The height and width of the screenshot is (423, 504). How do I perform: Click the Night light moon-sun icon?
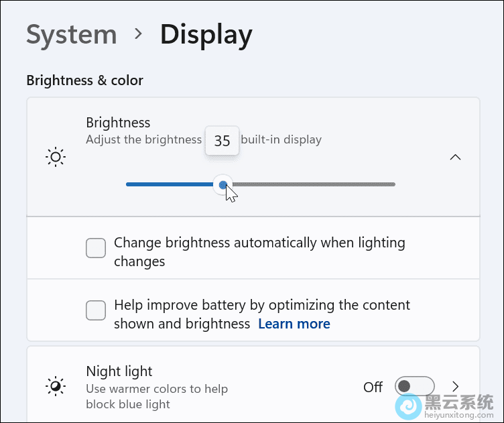click(56, 387)
